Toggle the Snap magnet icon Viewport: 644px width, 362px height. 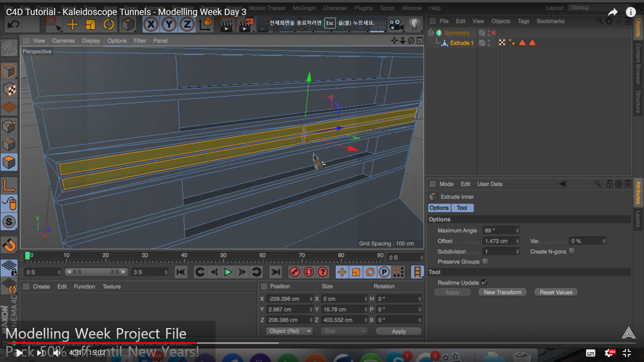coord(9,245)
